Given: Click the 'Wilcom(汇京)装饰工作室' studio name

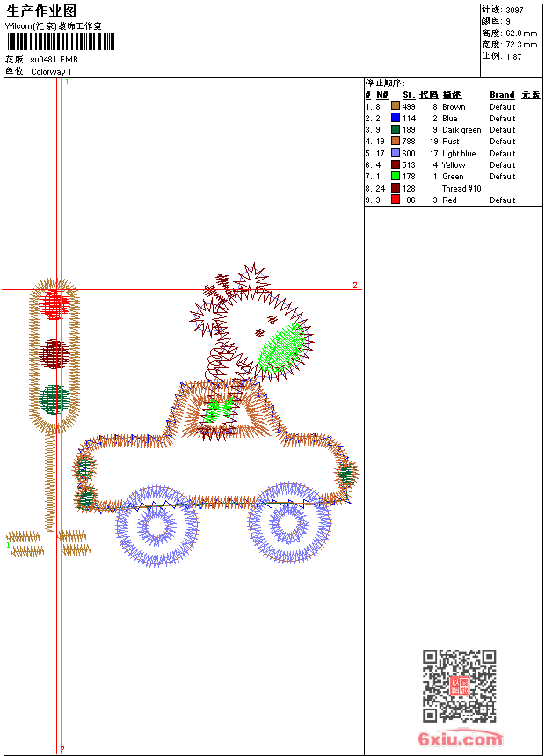Looking at the screenshot, I should tap(53, 26).
